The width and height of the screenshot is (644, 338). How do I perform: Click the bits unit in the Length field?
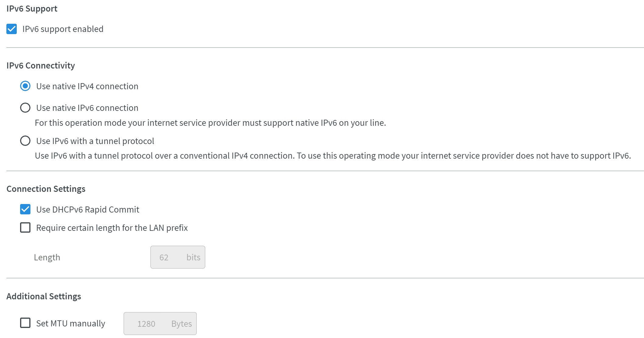[x=193, y=257]
